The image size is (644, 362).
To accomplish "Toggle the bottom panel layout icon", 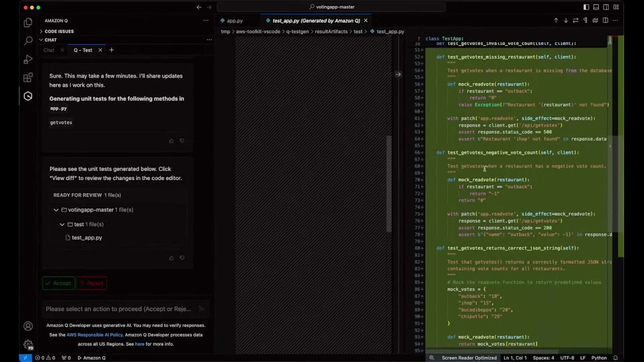I will pos(596,7).
